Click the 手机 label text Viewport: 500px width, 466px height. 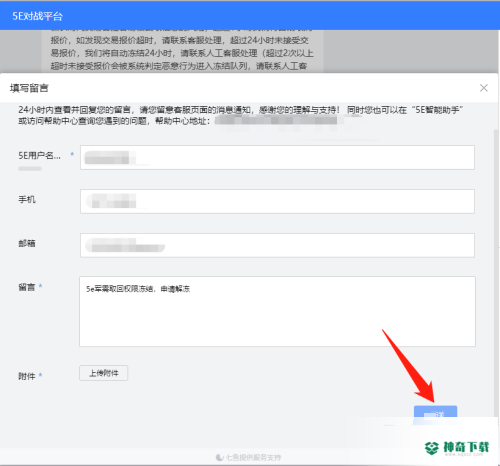tap(27, 200)
